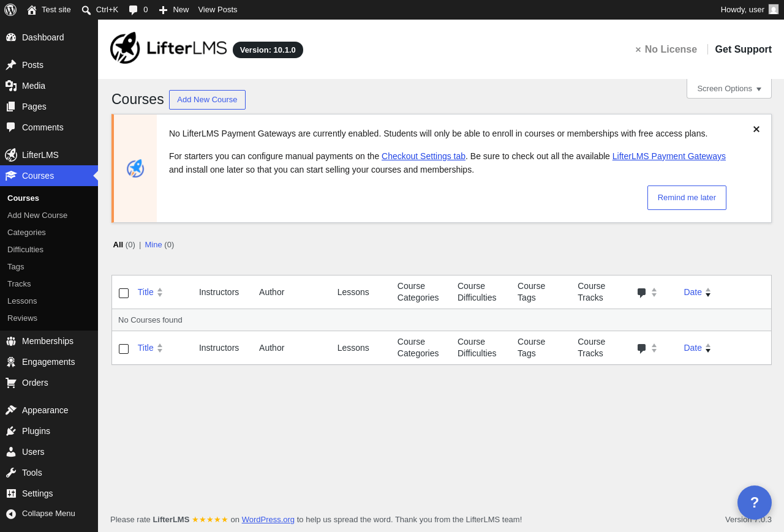
Task: Click the Lessons column header in top row
Action: (353, 293)
